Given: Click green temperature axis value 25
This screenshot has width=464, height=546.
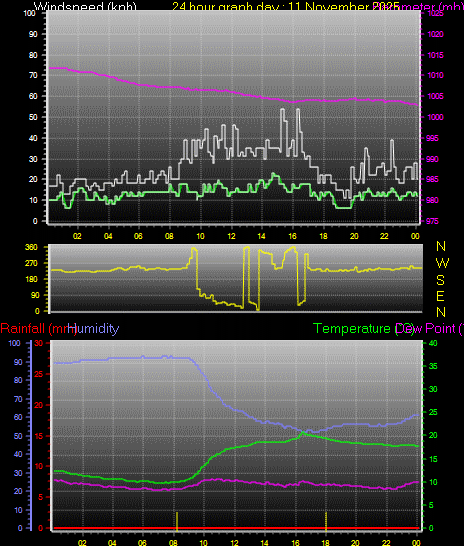Looking at the screenshot, I should point(433,412).
